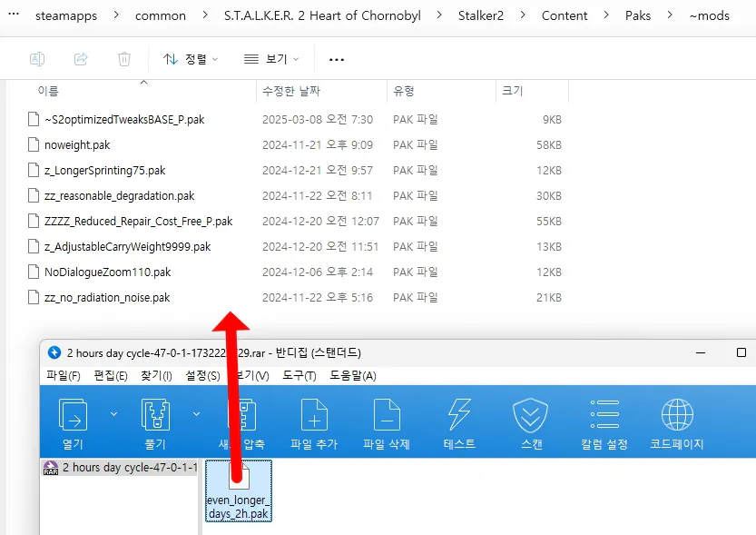This screenshot has width=756, height=535.
Task: Expand the 정렬 (Sort) dropdown
Action: coord(191,59)
